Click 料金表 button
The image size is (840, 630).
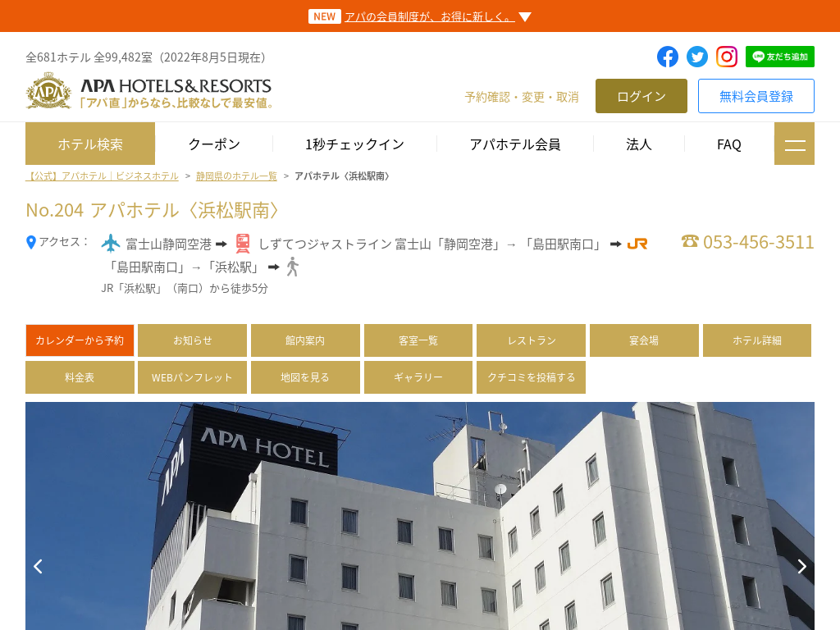[x=80, y=377]
